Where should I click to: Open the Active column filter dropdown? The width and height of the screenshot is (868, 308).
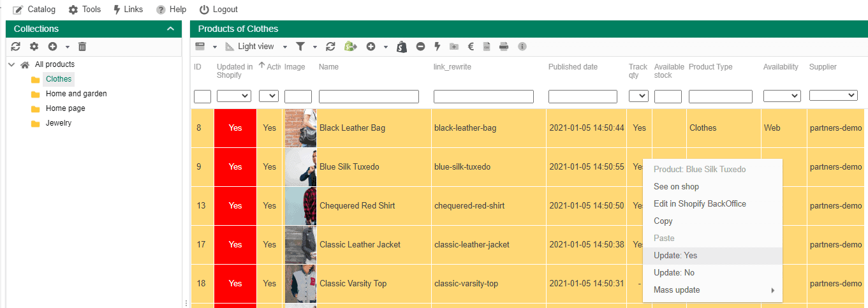pyautogui.click(x=268, y=96)
